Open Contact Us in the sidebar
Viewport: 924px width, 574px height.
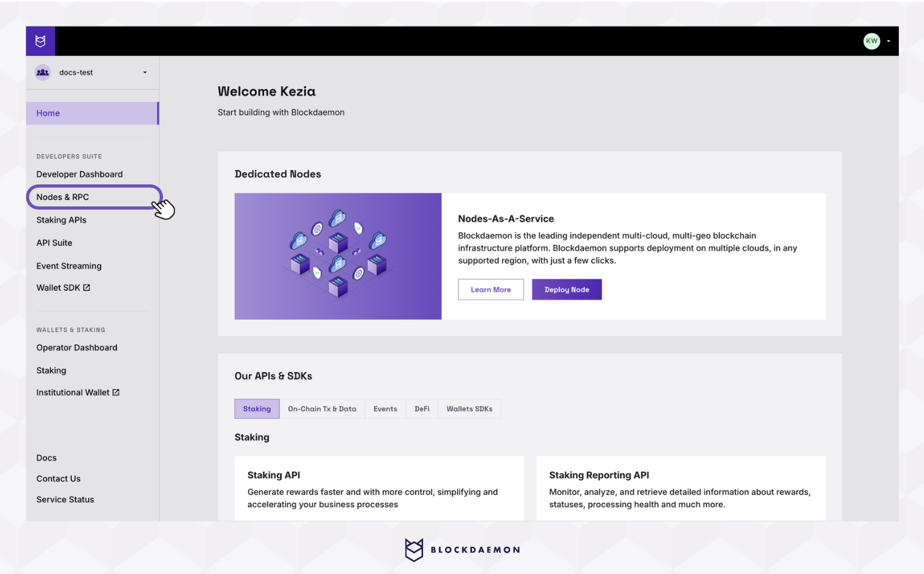click(59, 478)
